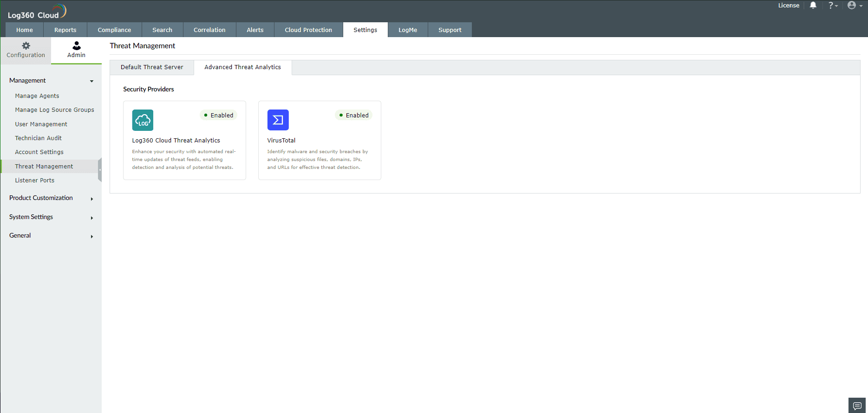Select the Settings tab
Screen dimensions: 868x413
click(365, 30)
